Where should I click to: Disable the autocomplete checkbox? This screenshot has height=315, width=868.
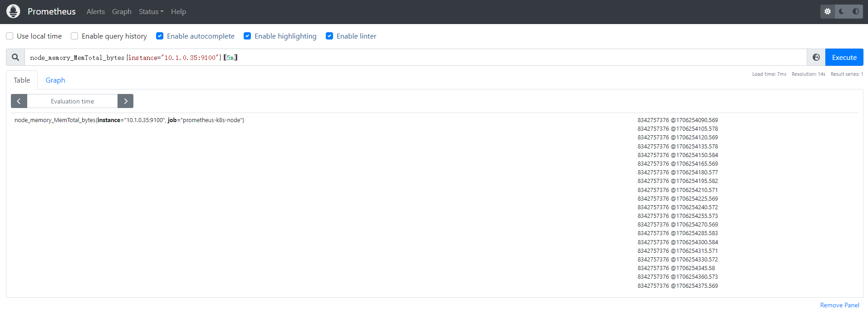click(160, 36)
